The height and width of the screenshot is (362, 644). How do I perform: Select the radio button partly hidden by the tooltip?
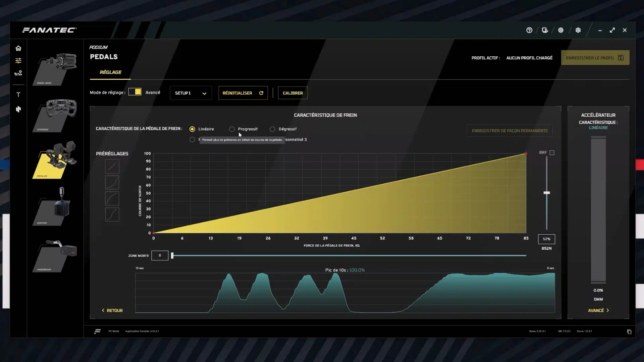pos(192,139)
